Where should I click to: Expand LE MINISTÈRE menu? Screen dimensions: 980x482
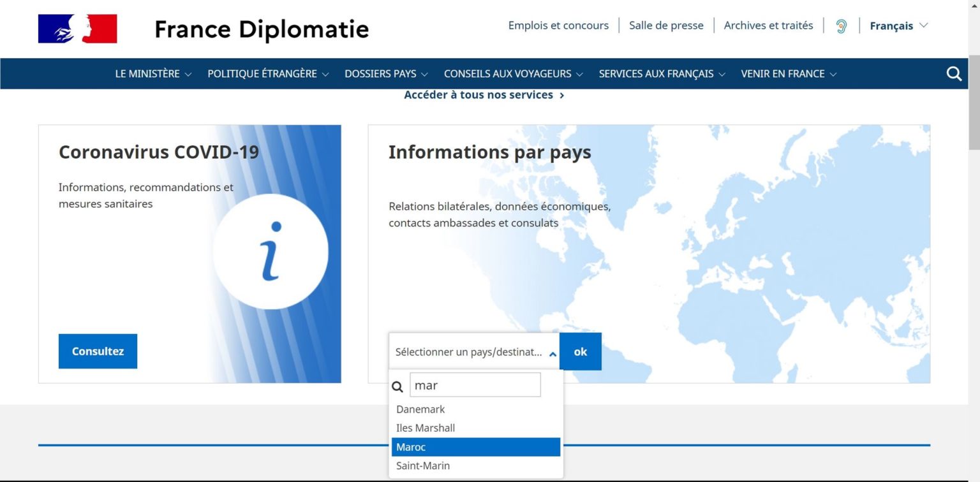point(153,74)
